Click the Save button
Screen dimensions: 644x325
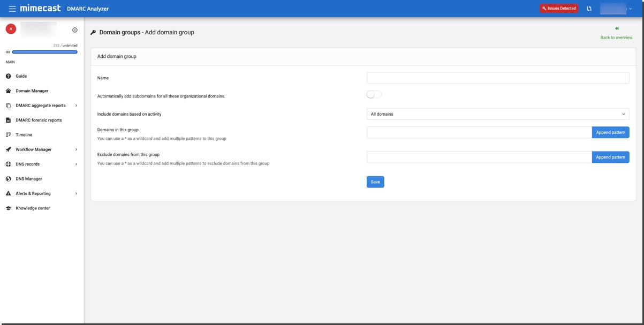[375, 182]
